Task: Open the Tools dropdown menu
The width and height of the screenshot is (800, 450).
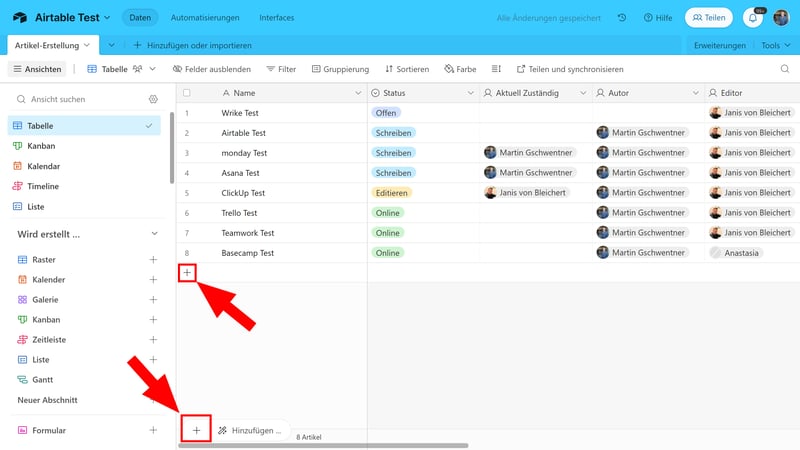Action: 774,45
